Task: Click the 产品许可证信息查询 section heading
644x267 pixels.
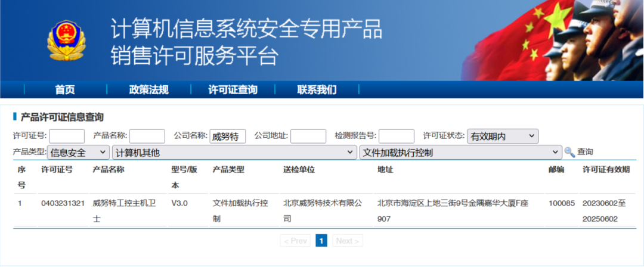Action: click(x=62, y=117)
